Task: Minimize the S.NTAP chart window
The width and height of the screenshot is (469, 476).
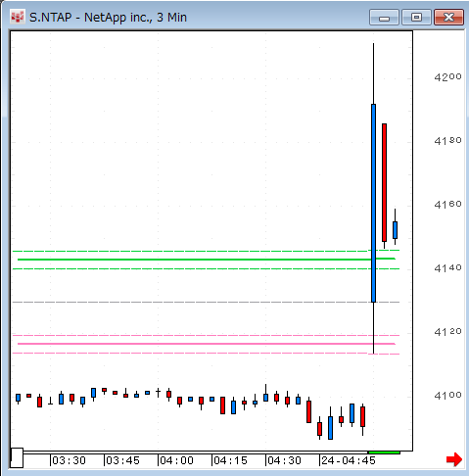Action: [x=384, y=18]
